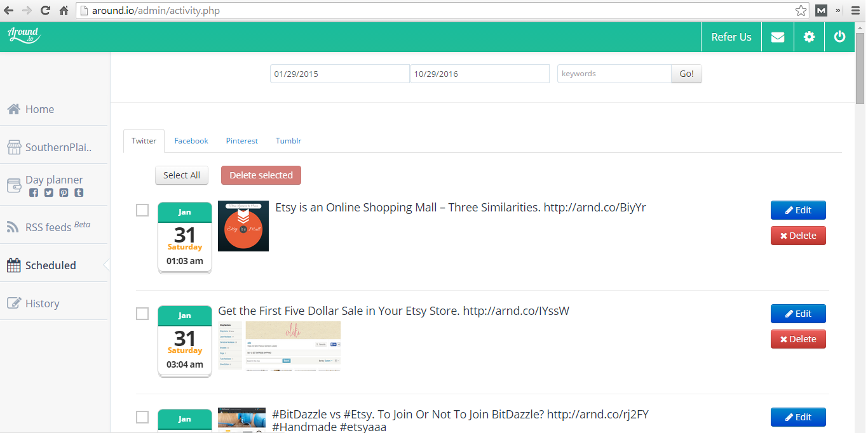Click the end date field 10/29/2016

click(x=480, y=74)
